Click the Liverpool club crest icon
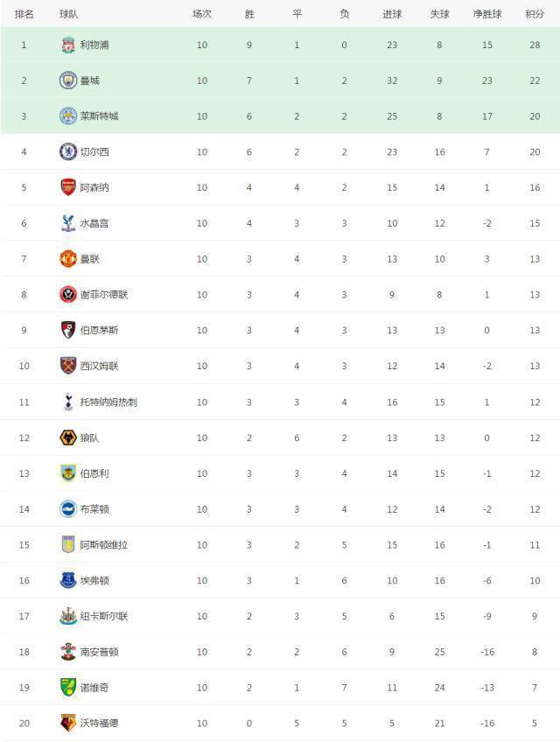560x742 pixels. click(x=68, y=45)
